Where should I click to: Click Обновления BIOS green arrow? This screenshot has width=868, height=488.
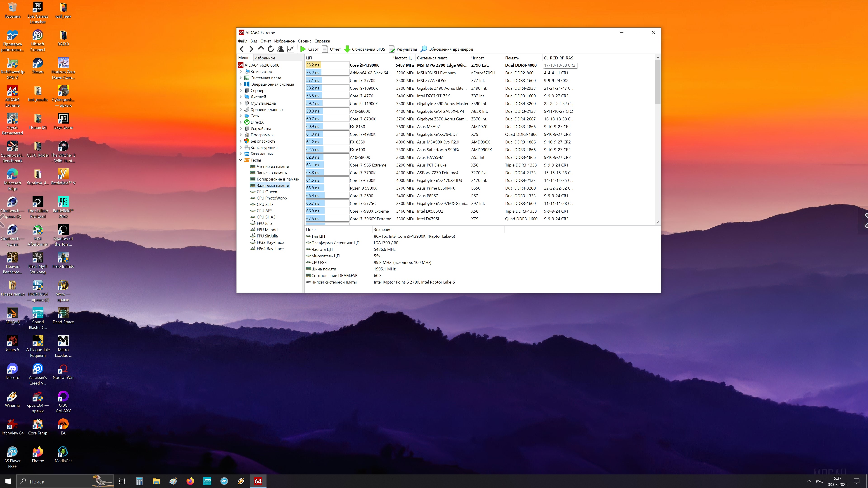click(347, 49)
